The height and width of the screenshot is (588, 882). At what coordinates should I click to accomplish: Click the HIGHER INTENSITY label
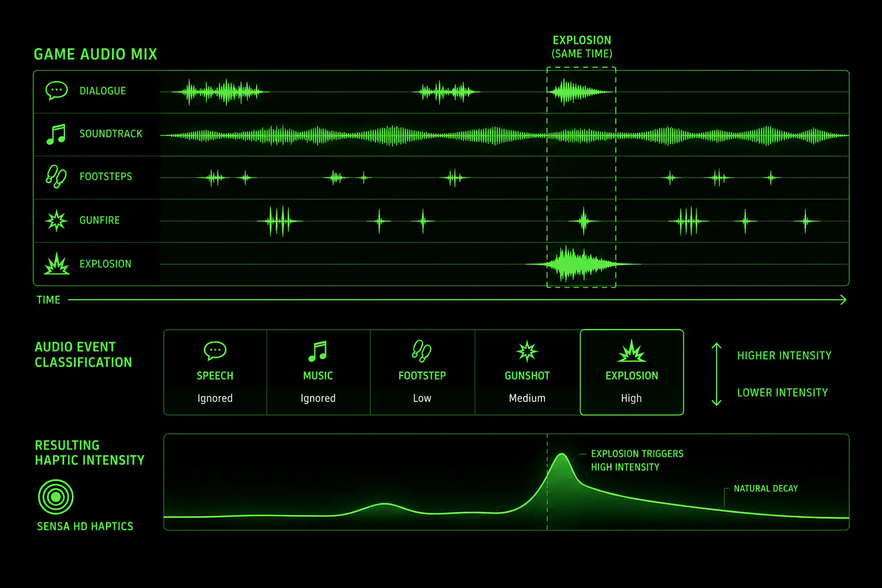784,355
